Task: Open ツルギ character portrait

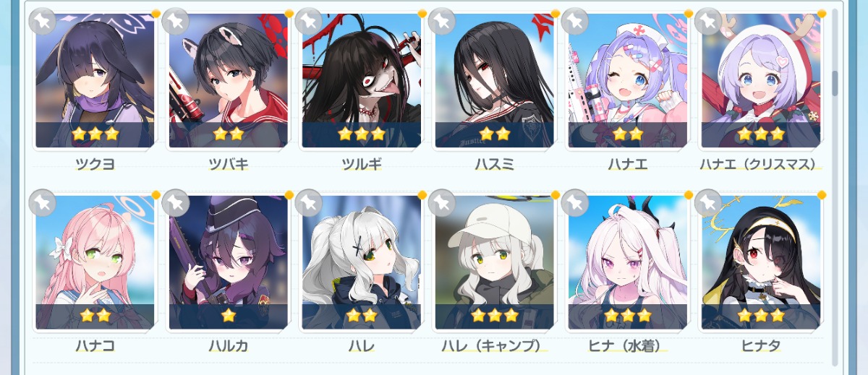Action: [361, 80]
